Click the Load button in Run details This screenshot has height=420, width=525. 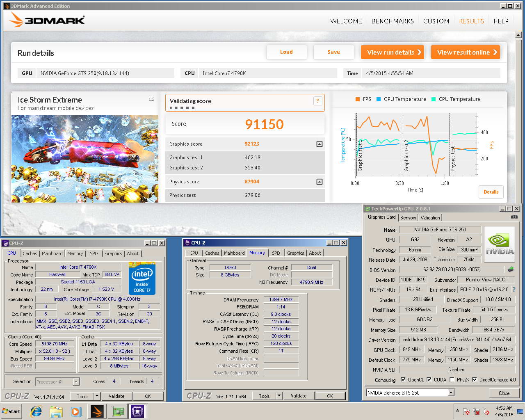click(x=287, y=52)
